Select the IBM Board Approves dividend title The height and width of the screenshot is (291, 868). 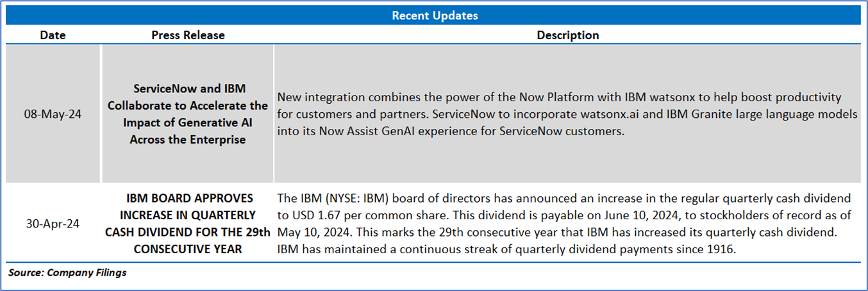click(x=188, y=224)
